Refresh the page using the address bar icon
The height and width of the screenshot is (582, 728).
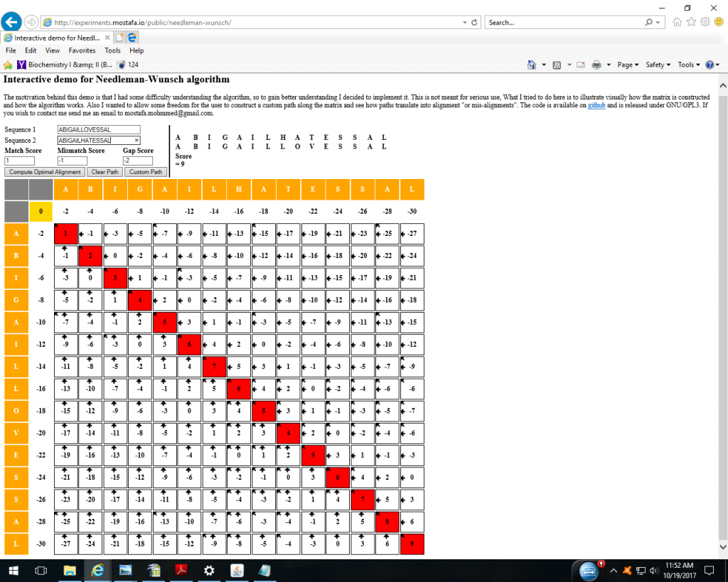(475, 23)
